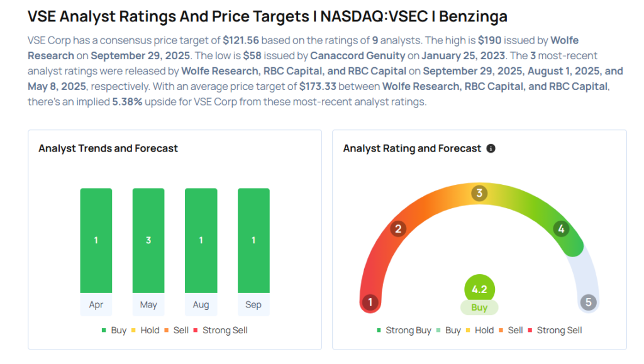Click gauge marker number 2
This screenshot has height=364, width=644.
click(x=397, y=229)
